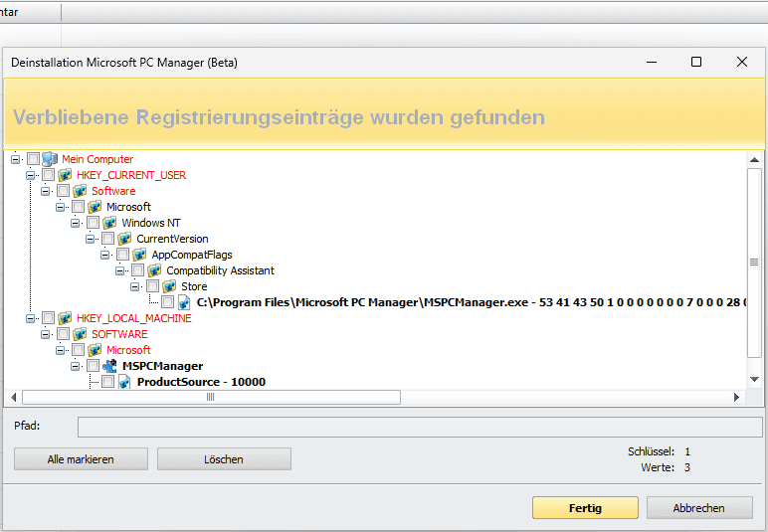Click the scroll left arrow

[14, 397]
